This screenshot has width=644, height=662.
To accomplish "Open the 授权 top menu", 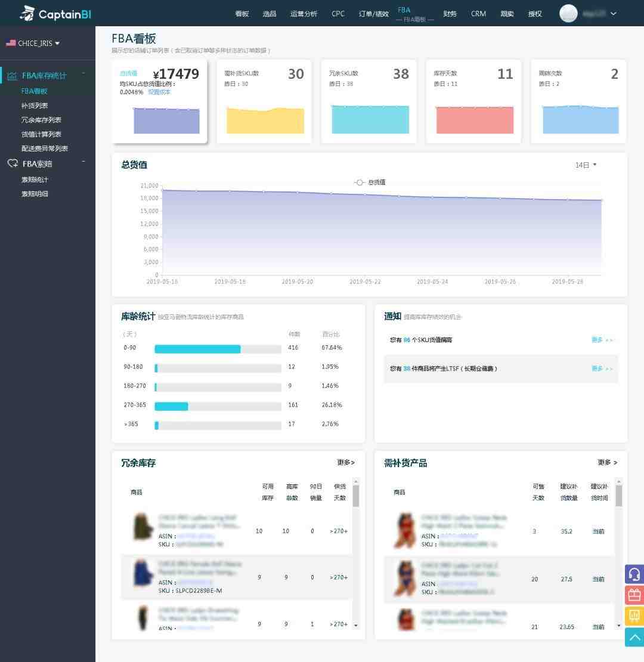I will (x=535, y=14).
